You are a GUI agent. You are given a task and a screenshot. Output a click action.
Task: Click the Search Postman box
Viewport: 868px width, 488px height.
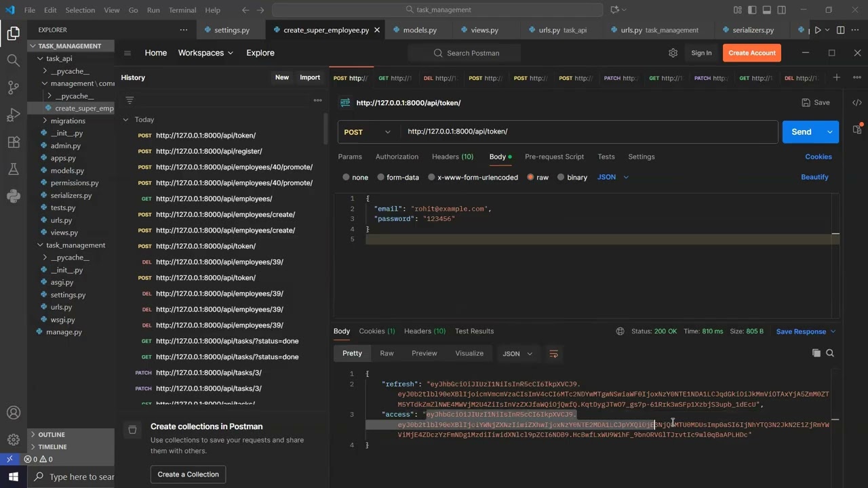coord(465,53)
